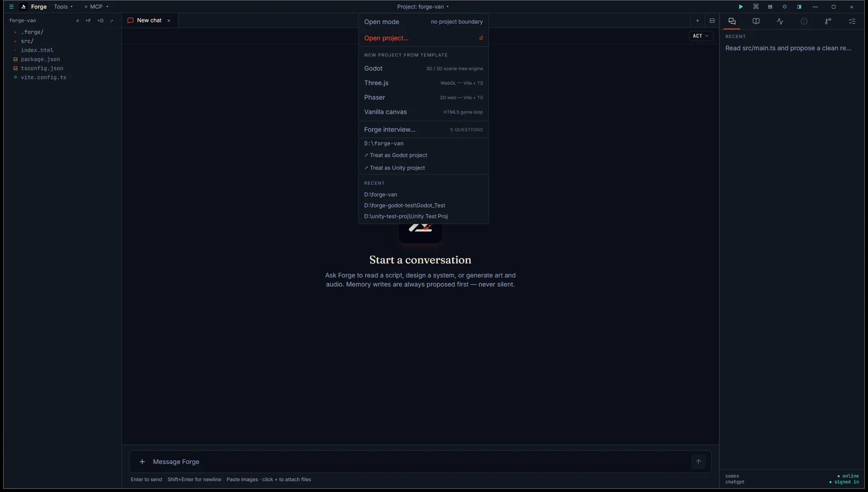Open vite.config.ts in file tree

coord(43,77)
